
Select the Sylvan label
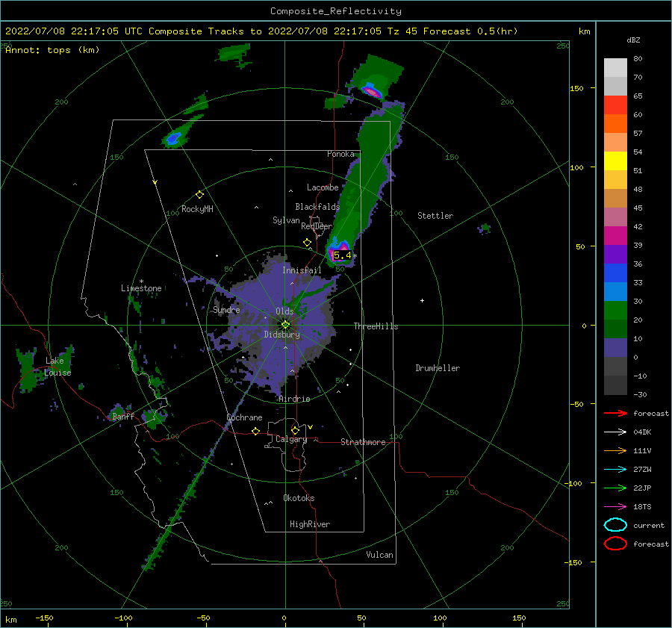point(286,220)
